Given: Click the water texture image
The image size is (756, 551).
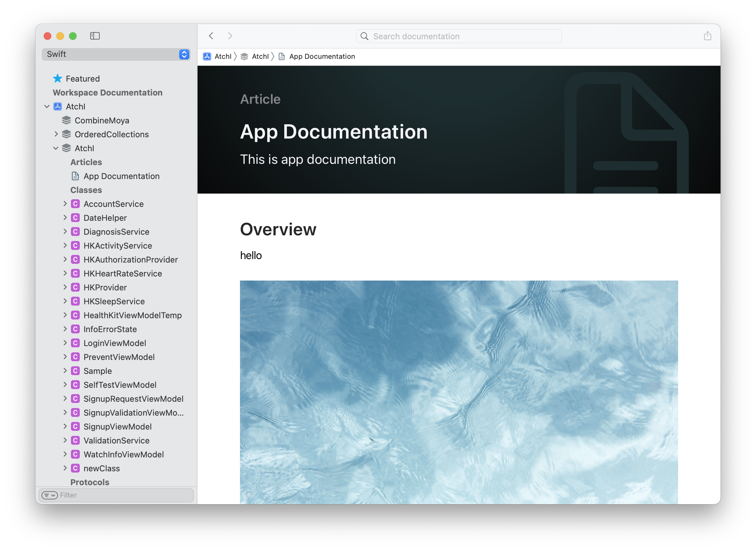Looking at the screenshot, I should 459,392.
